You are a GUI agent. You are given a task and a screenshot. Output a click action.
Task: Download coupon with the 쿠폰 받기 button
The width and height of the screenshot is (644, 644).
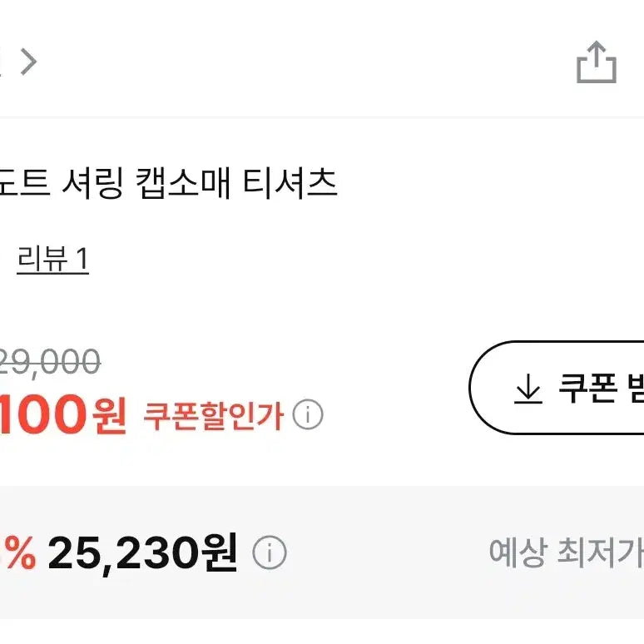click(x=557, y=387)
